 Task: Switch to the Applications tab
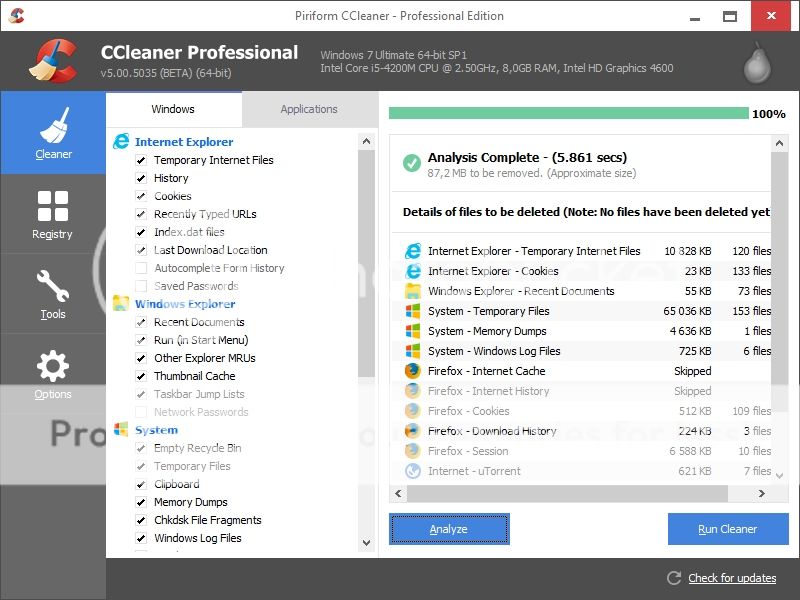click(x=309, y=109)
